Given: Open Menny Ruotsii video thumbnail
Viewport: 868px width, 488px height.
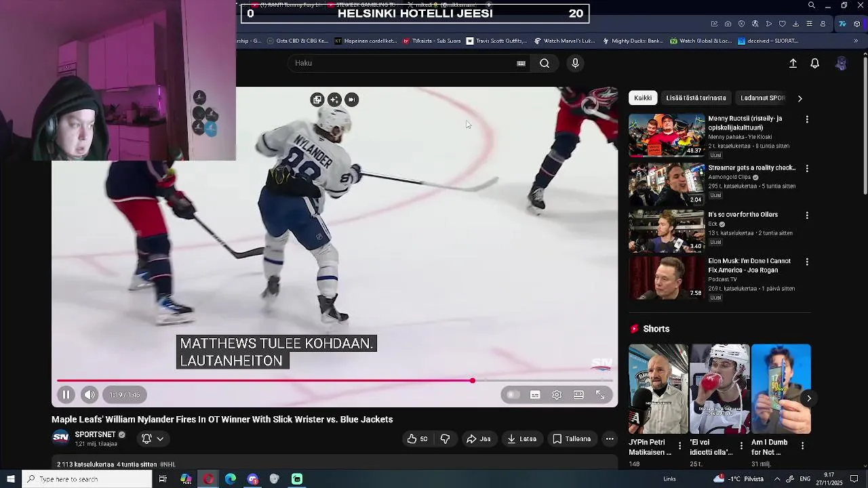Looking at the screenshot, I should pyautogui.click(x=667, y=135).
